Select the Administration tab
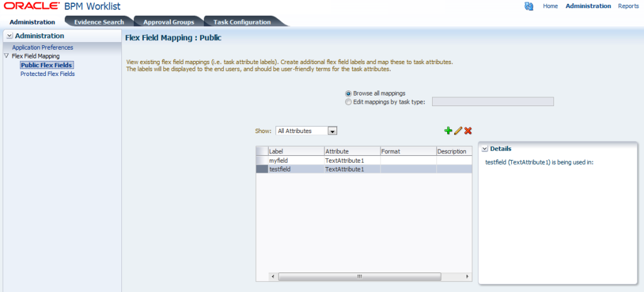The width and height of the screenshot is (644, 292). click(x=33, y=22)
